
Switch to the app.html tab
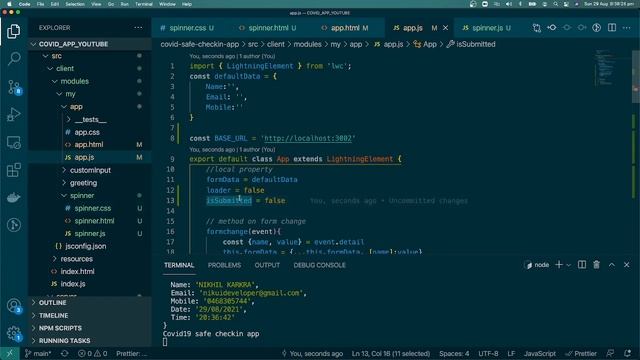(345, 28)
